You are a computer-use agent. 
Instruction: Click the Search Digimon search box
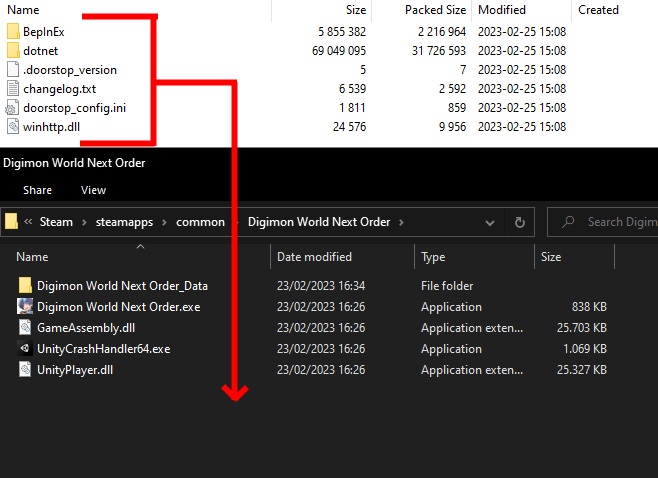610,222
